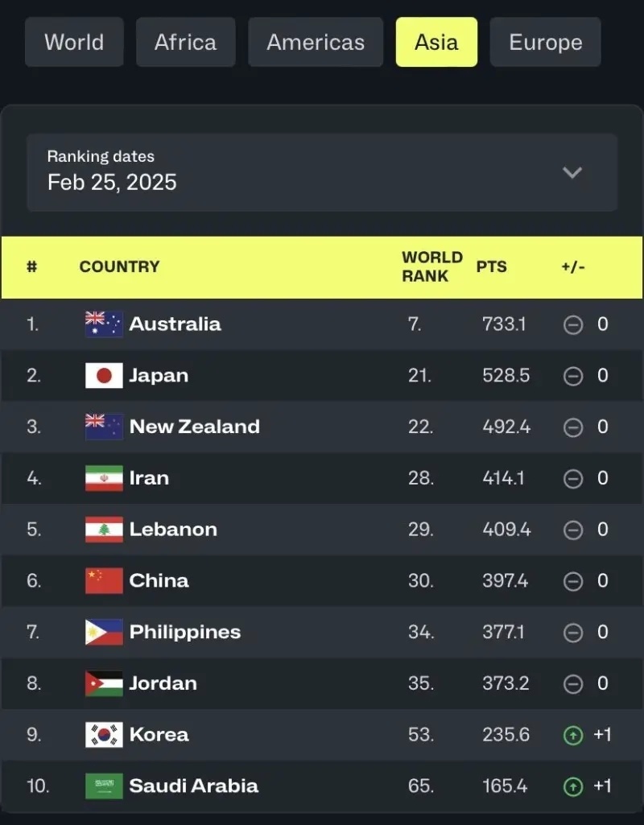Click Korea's green up-arrow icon
The width and height of the screenshot is (644, 825).
572,735
